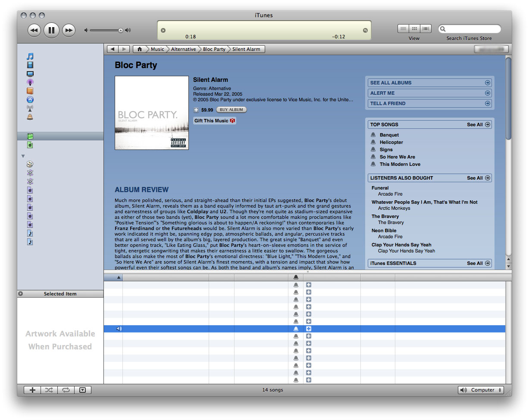The height and width of the screenshot is (420, 529).
Task: Click See All for Listeners Also Bought
Action: coord(479,178)
